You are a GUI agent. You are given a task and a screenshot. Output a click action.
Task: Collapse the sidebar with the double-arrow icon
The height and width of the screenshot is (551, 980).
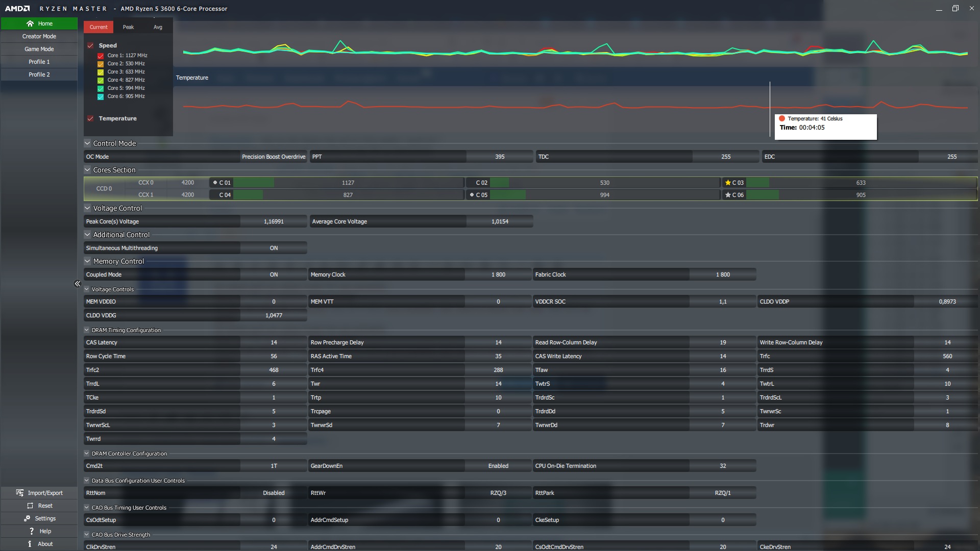click(78, 284)
